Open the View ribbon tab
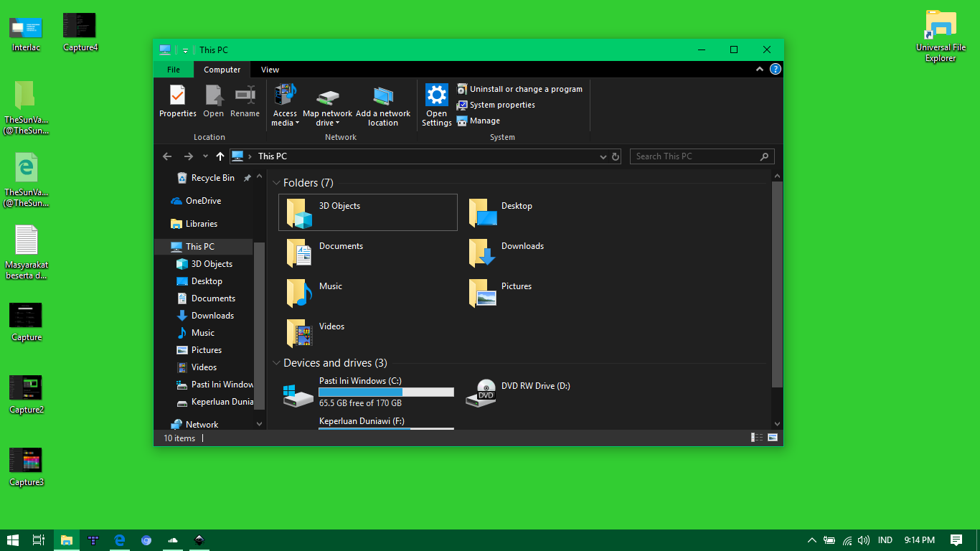The width and height of the screenshot is (980, 551). click(270, 70)
